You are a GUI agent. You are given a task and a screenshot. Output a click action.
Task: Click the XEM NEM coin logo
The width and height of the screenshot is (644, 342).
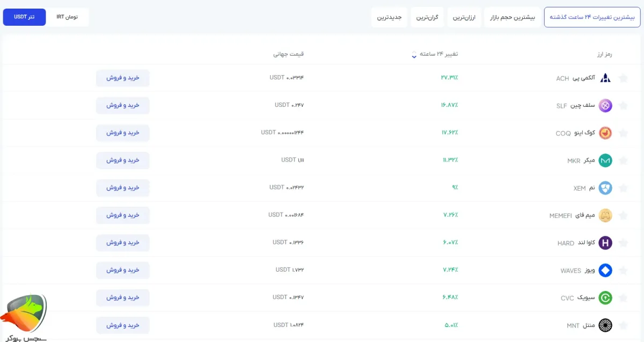click(605, 188)
